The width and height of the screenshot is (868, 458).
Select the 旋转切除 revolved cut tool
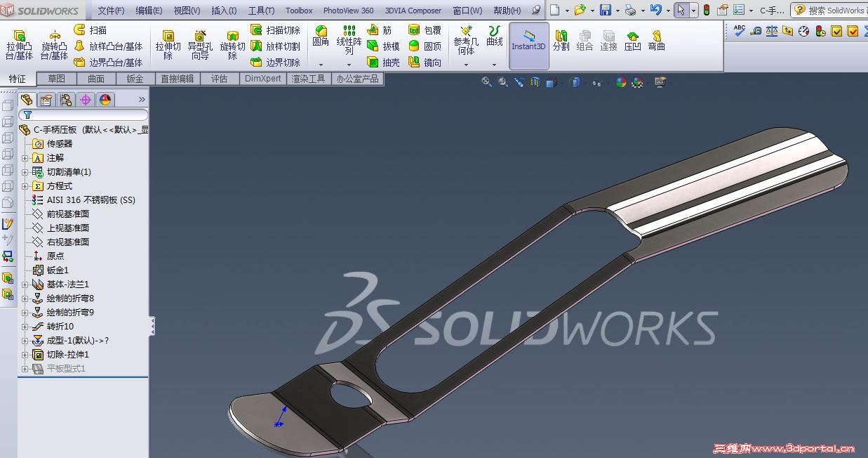(232, 44)
